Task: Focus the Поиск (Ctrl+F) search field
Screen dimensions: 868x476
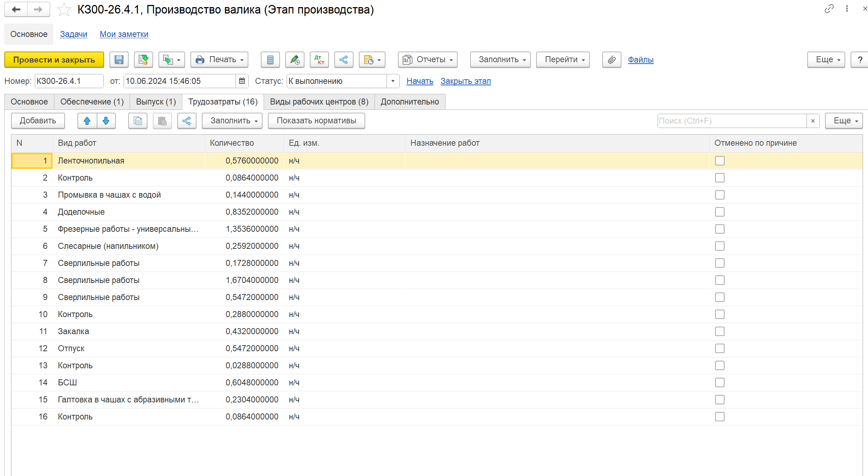Action: click(x=732, y=121)
